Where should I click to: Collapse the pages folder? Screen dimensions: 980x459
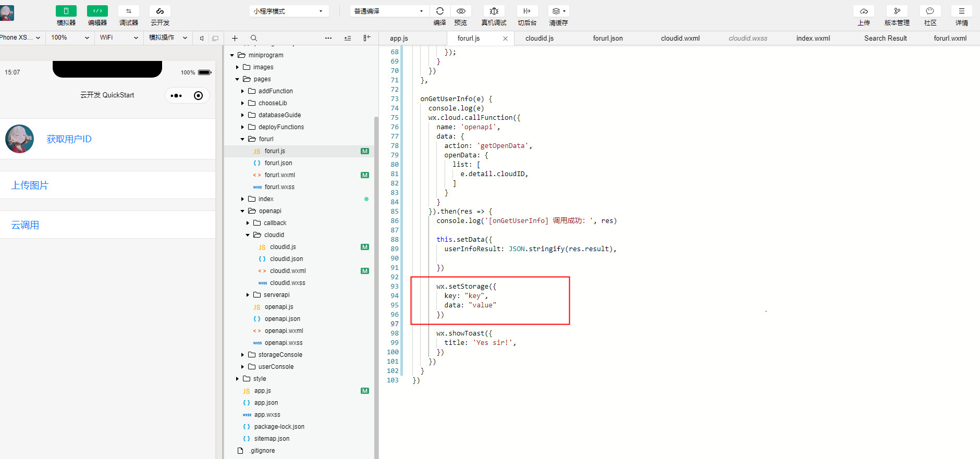click(237, 79)
